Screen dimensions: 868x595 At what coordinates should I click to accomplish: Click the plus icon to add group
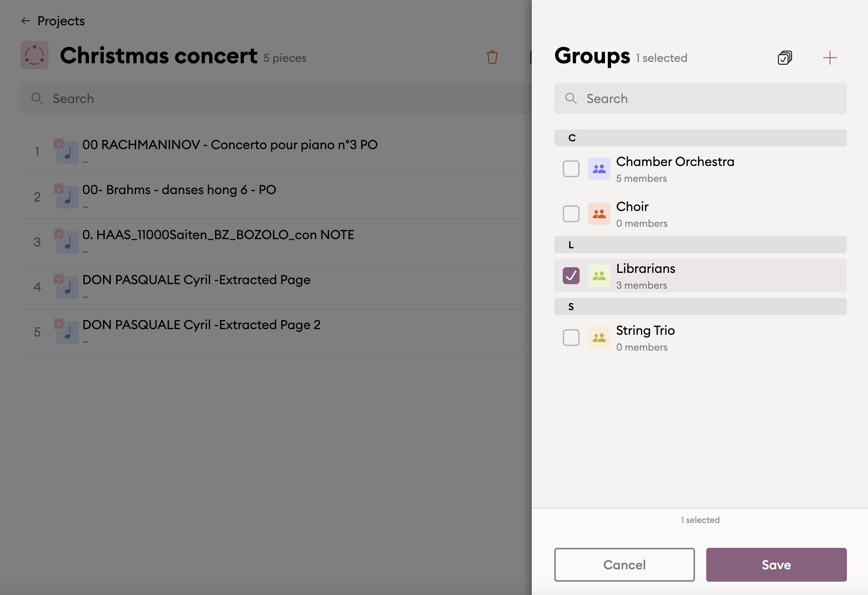(830, 58)
